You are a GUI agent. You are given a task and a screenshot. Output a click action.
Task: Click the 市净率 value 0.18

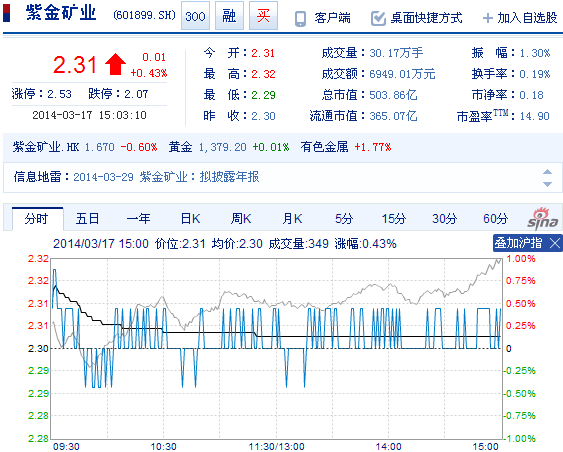tap(532, 95)
